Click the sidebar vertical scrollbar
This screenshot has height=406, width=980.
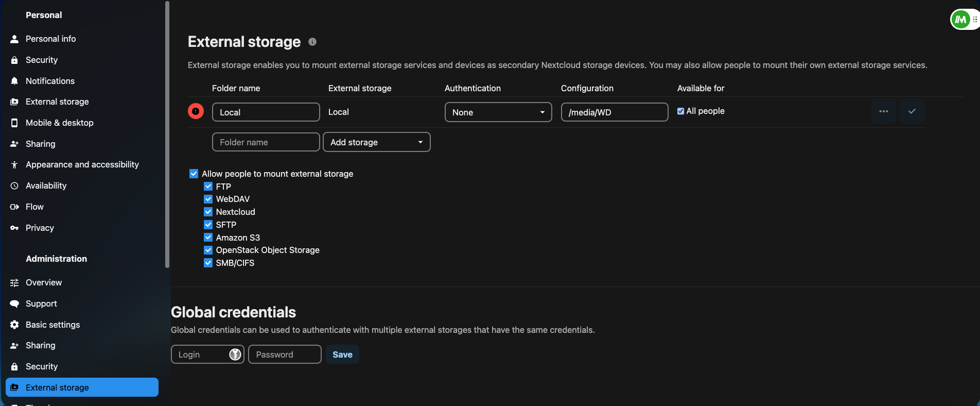[x=167, y=134]
